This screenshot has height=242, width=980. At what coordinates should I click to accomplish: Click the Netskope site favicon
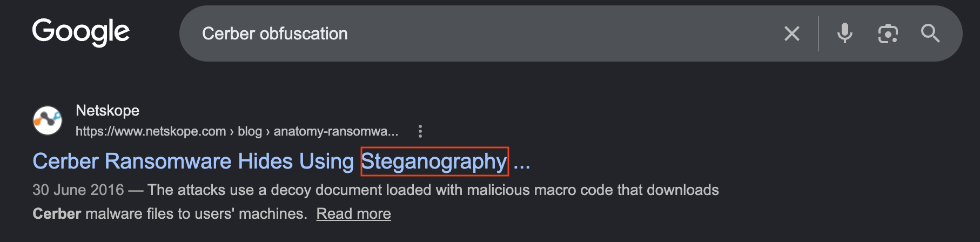(x=48, y=120)
